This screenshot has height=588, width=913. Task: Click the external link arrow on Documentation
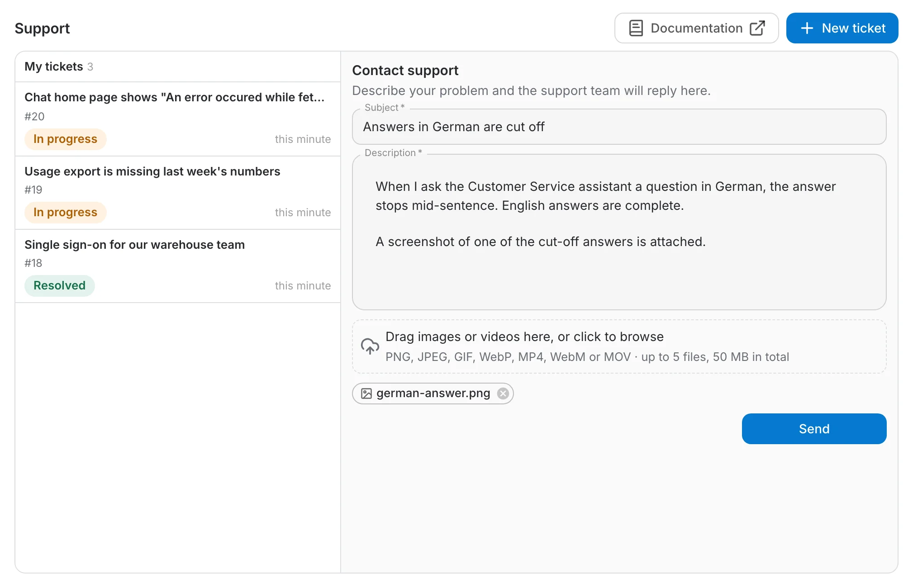point(757,28)
